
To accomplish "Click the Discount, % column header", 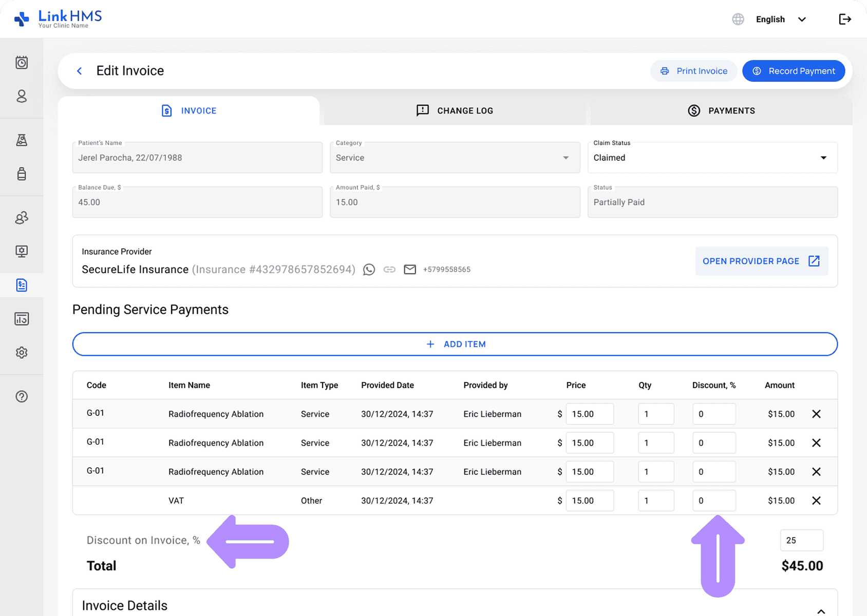I will click(x=714, y=385).
